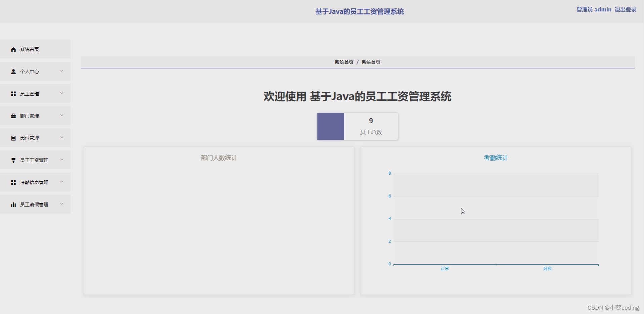Image resolution: width=644 pixels, height=314 pixels.
Task: Expand the 员工工资管理 chevron
Action: click(62, 160)
